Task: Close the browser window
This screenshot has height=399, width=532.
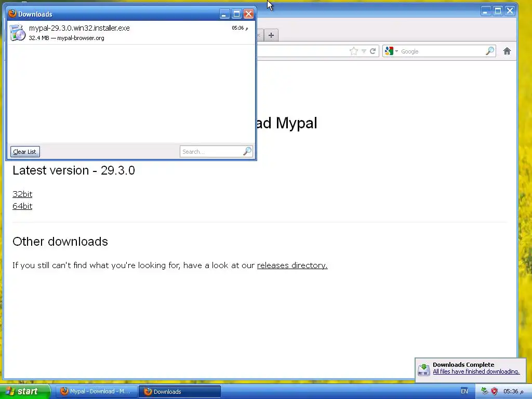Action: click(x=510, y=11)
